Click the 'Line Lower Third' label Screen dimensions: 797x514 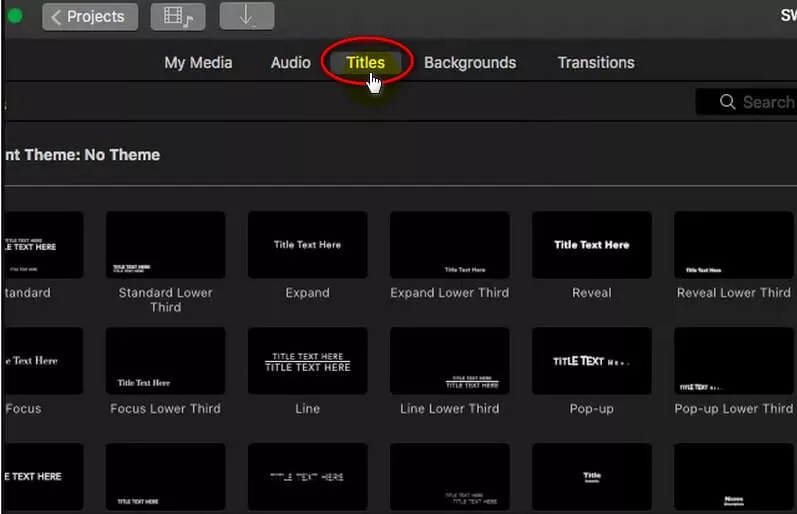tap(449, 409)
